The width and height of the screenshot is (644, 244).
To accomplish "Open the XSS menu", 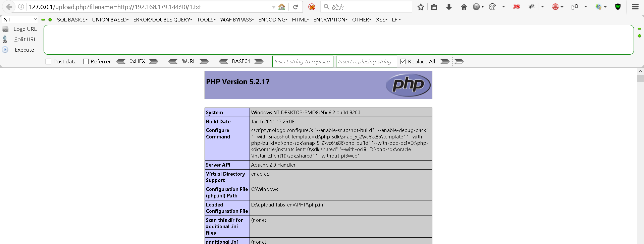I will [381, 19].
